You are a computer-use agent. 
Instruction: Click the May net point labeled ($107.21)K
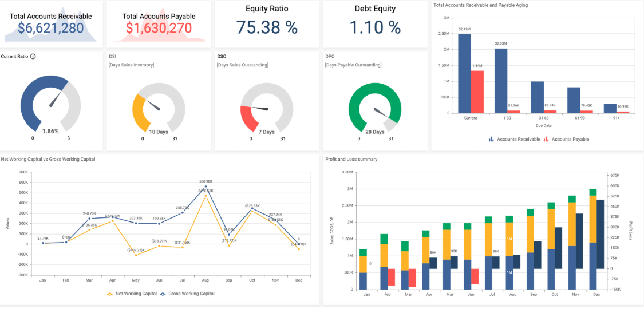click(x=136, y=255)
